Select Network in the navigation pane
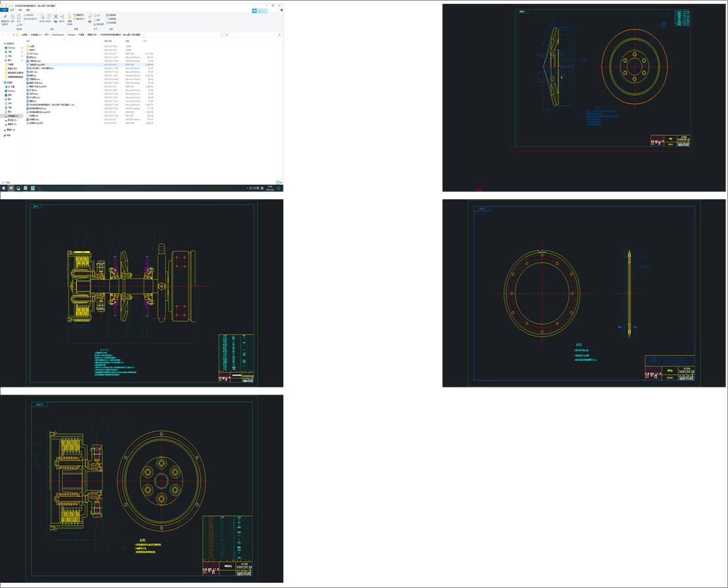The image size is (728, 588). coord(8,136)
